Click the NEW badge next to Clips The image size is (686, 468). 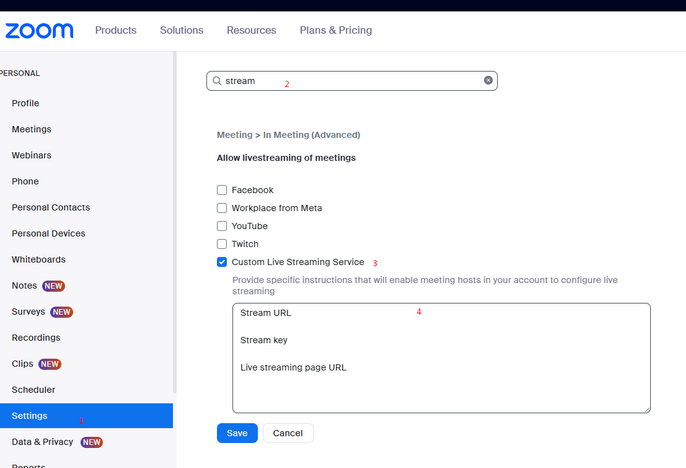click(x=50, y=364)
